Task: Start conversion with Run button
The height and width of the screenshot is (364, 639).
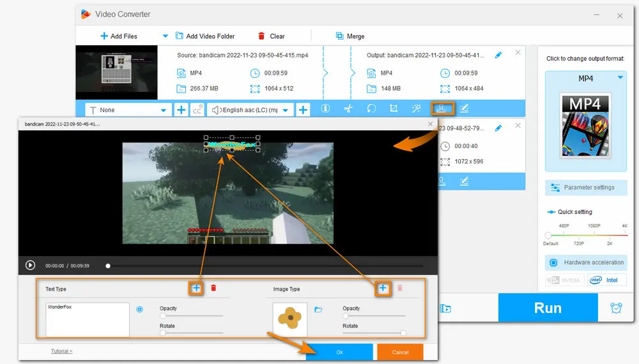Action: pyautogui.click(x=548, y=308)
